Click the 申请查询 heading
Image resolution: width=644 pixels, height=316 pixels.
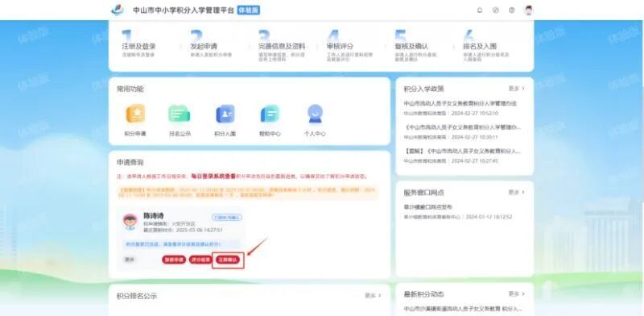pyautogui.click(x=130, y=163)
